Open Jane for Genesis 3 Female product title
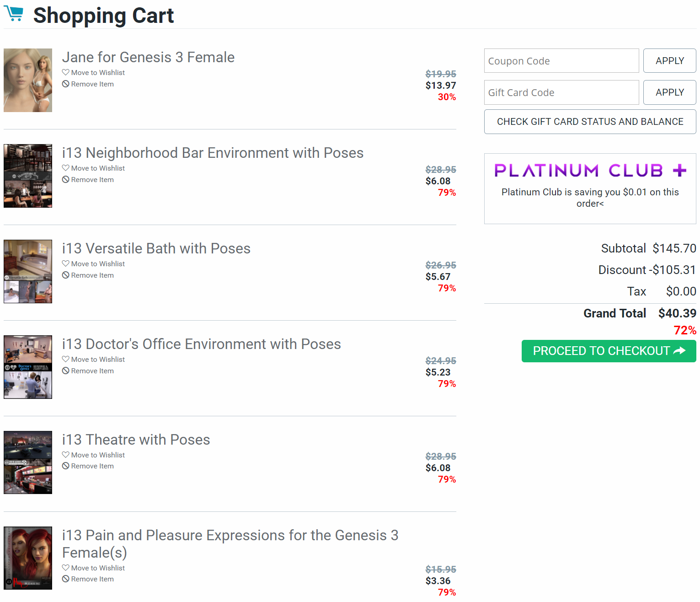The height and width of the screenshot is (602, 700). click(148, 57)
